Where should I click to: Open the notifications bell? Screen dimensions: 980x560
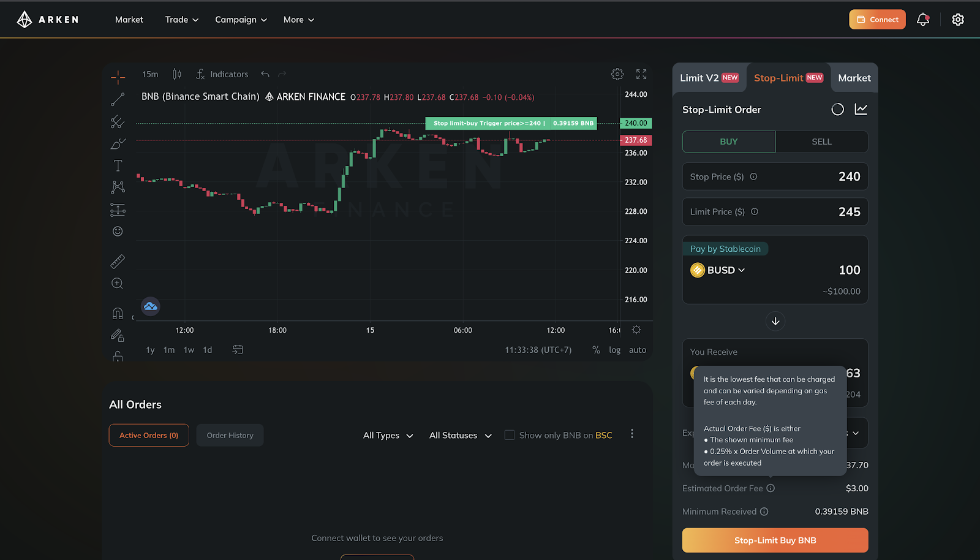923,20
